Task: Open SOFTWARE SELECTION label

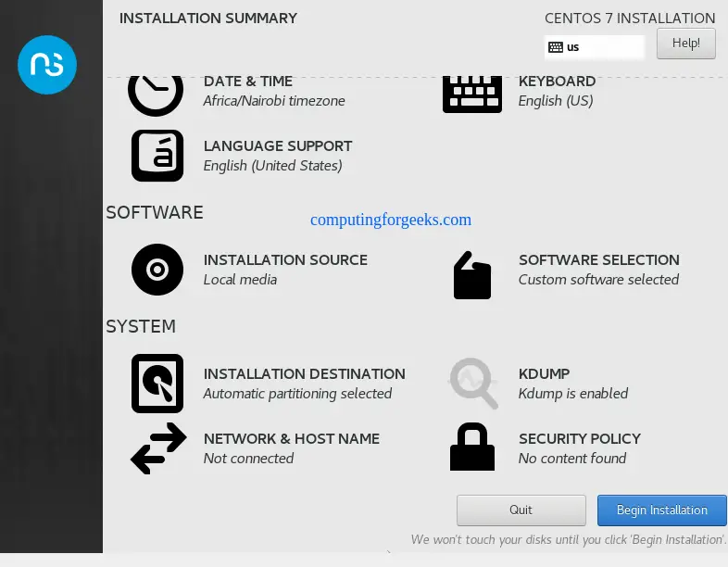Action: click(x=599, y=260)
